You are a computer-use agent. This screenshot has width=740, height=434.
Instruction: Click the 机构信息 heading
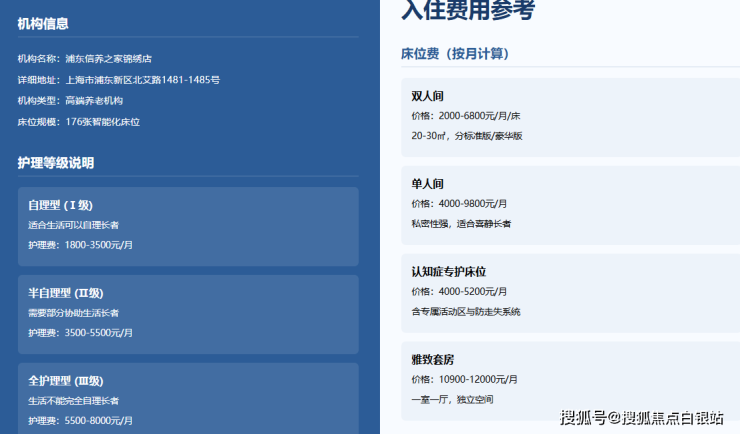tap(43, 24)
